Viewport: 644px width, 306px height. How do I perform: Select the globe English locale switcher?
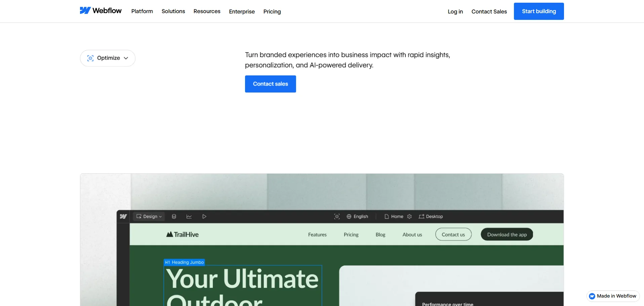[x=357, y=216]
